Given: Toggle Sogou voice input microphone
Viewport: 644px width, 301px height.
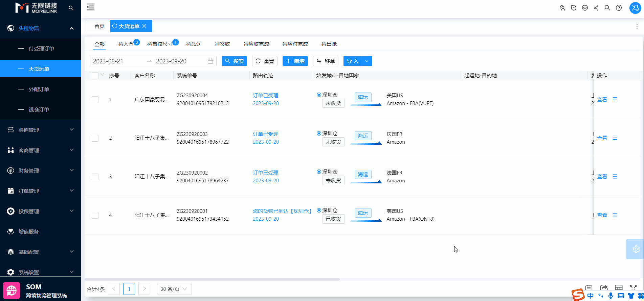Looking at the screenshot, I should (x=610, y=296).
